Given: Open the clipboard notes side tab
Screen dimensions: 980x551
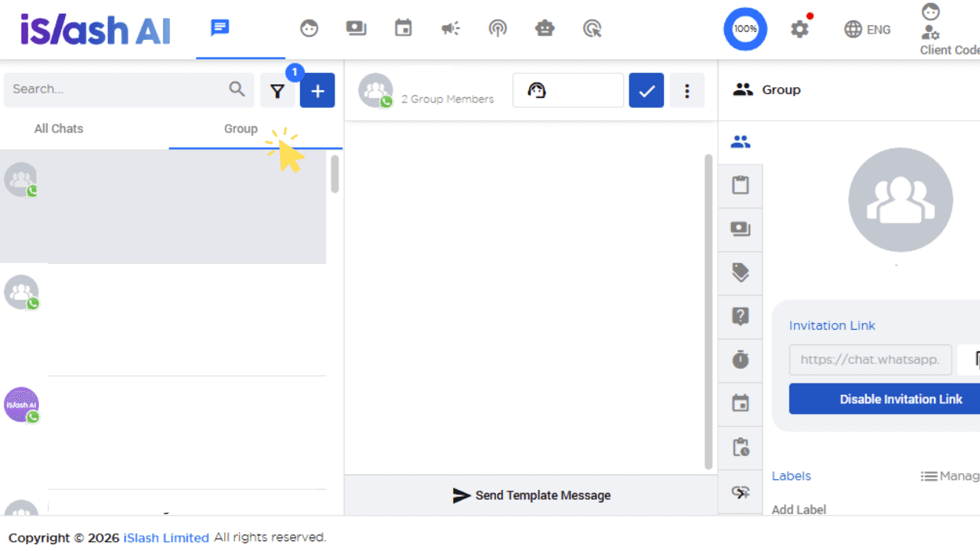Looking at the screenshot, I should tap(740, 185).
